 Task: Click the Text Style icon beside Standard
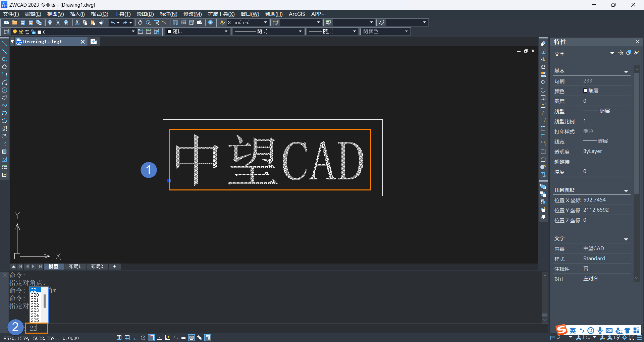pyautogui.click(x=223, y=22)
